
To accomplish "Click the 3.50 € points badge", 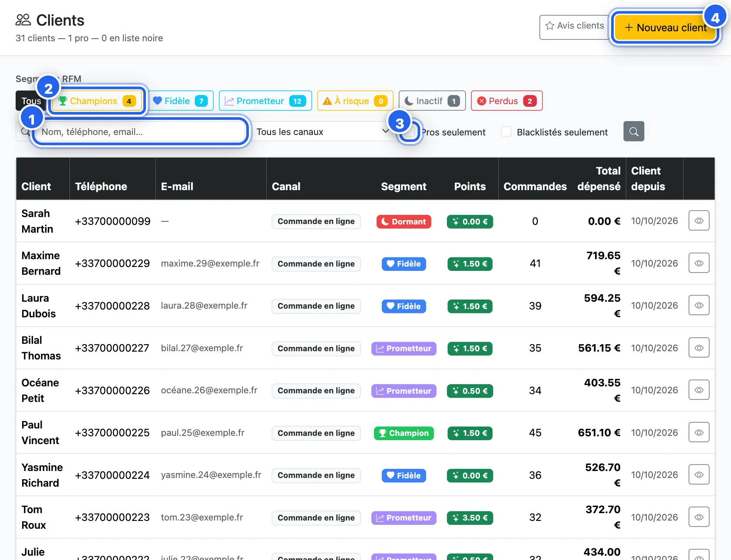I will (470, 518).
